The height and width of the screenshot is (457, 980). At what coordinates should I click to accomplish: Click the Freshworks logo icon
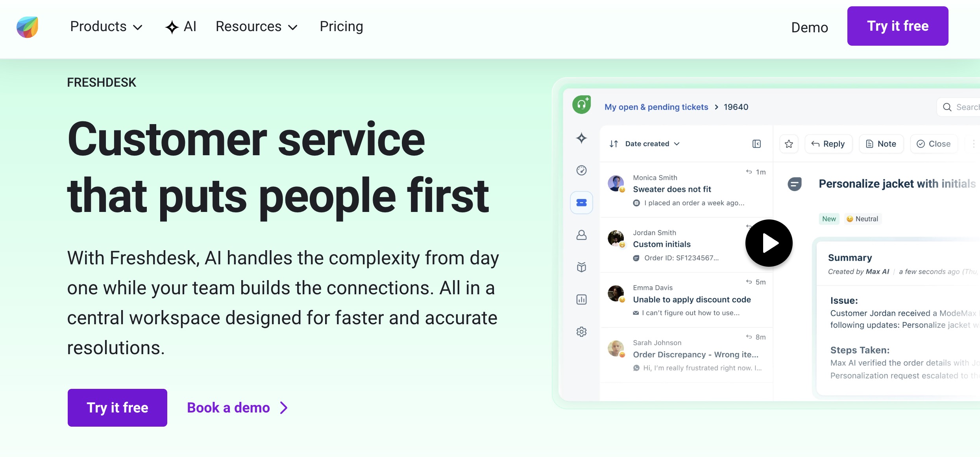(27, 27)
